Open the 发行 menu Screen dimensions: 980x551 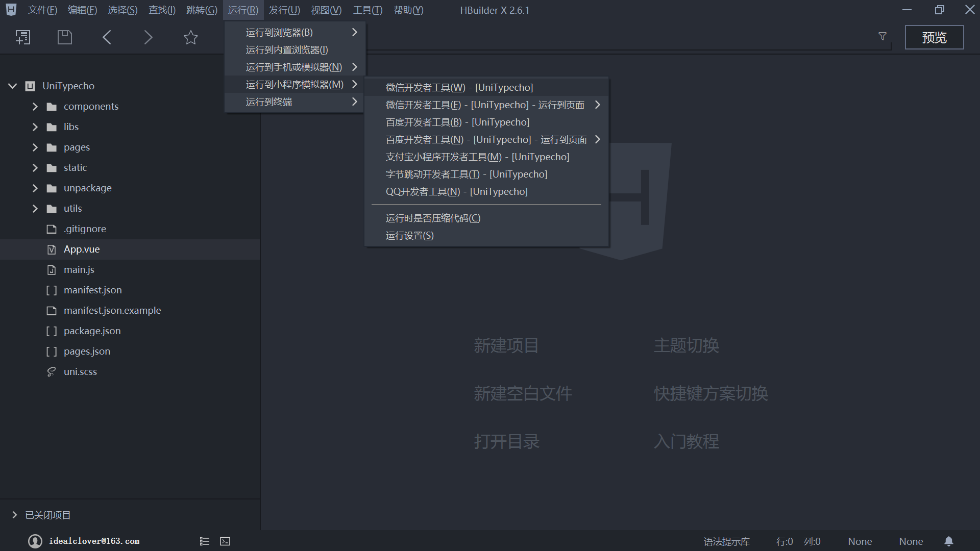coord(284,10)
